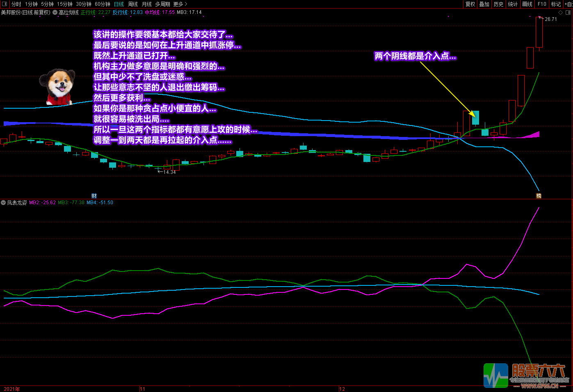573x392 pixels.
Task: Open the 画线 drawing tools
Action: (527, 4)
